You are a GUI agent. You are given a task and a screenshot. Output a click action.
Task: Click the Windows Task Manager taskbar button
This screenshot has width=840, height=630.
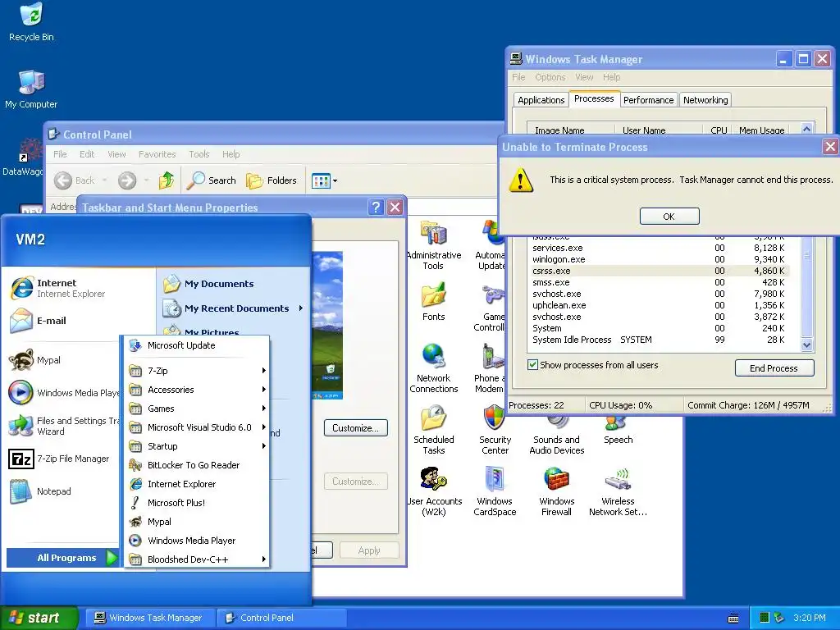point(149,618)
